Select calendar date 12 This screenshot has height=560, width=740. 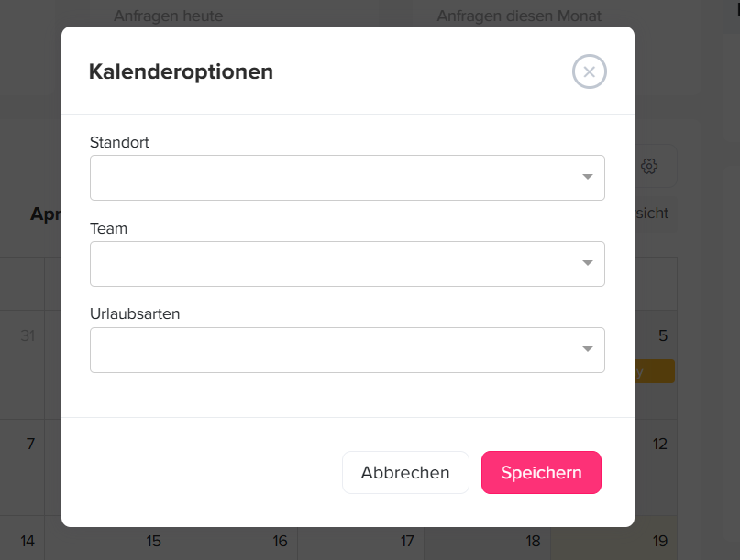659,443
